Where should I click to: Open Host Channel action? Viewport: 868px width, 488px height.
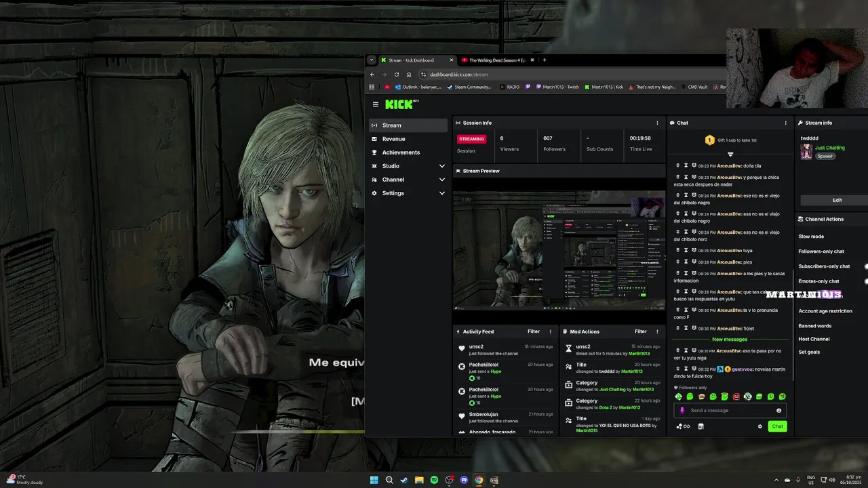(814, 339)
